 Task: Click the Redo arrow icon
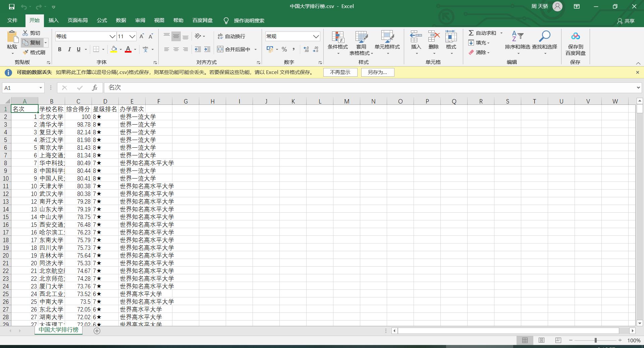pos(39,6)
